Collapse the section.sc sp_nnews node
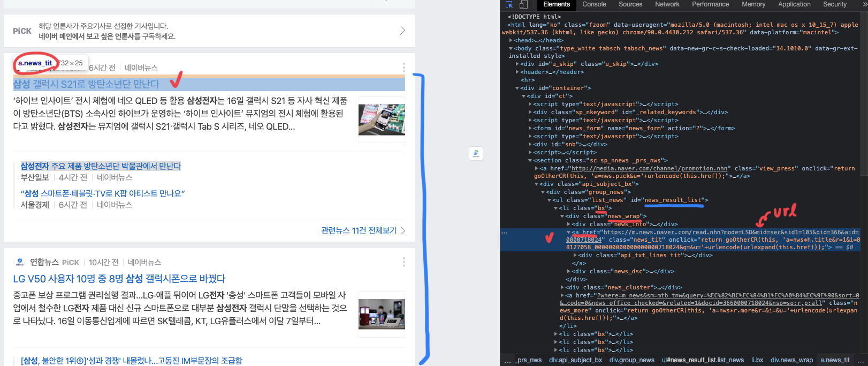The image size is (868, 366). click(x=530, y=160)
